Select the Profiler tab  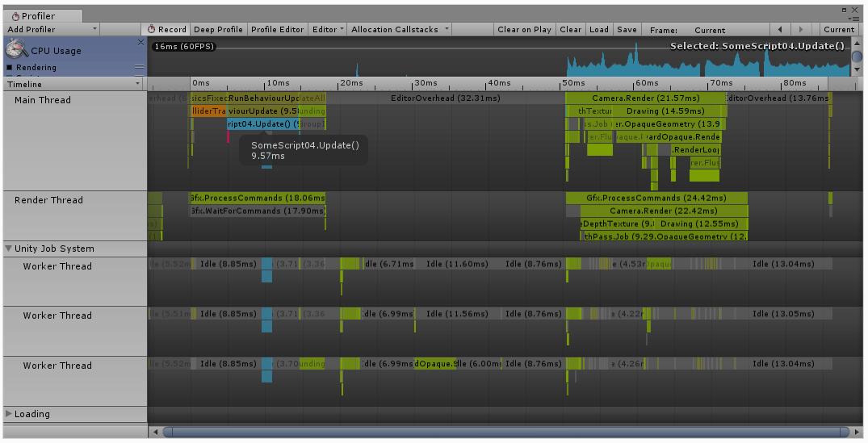(43, 16)
